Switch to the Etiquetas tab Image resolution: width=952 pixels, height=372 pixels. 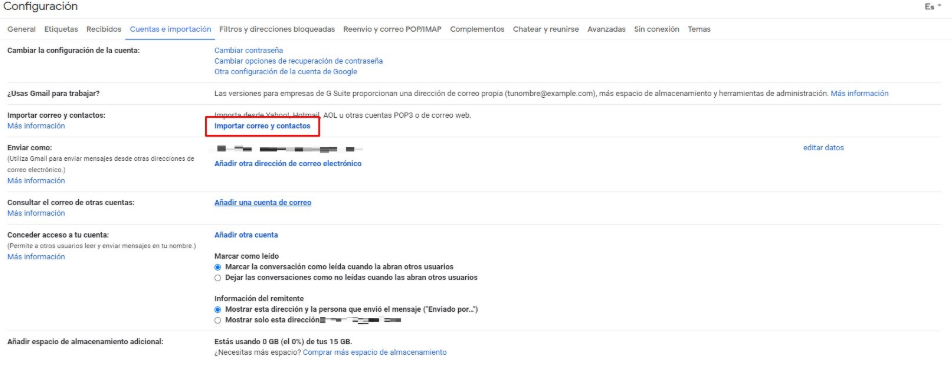[61, 29]
